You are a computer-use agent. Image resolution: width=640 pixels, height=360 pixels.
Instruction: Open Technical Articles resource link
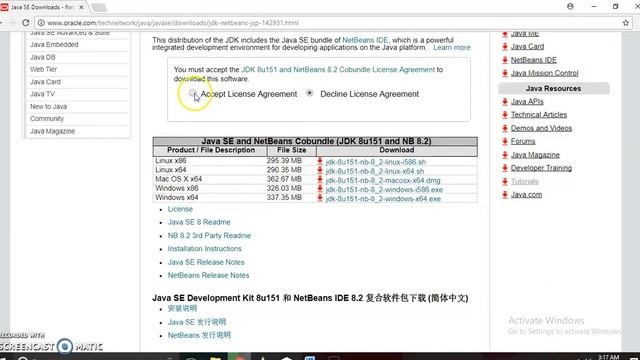click(x=539, y=115)
